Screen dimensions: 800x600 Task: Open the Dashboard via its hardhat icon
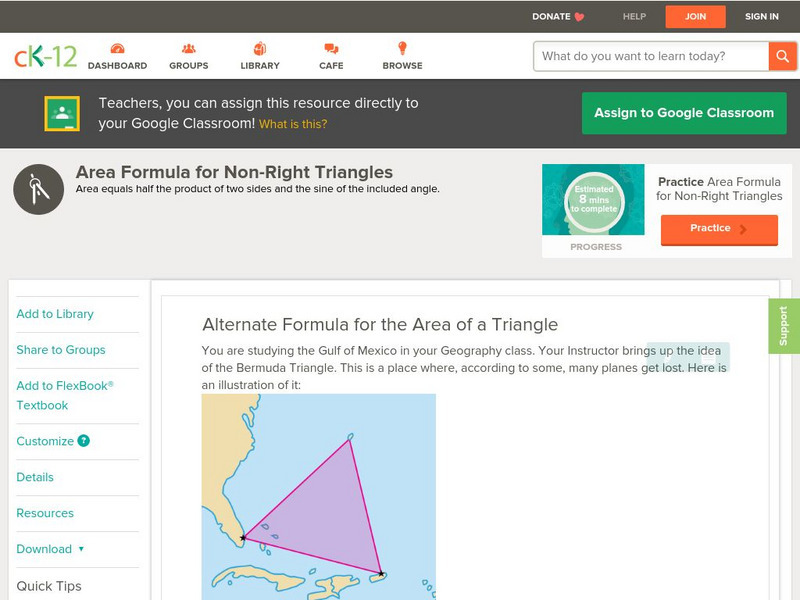coord(120,47)
